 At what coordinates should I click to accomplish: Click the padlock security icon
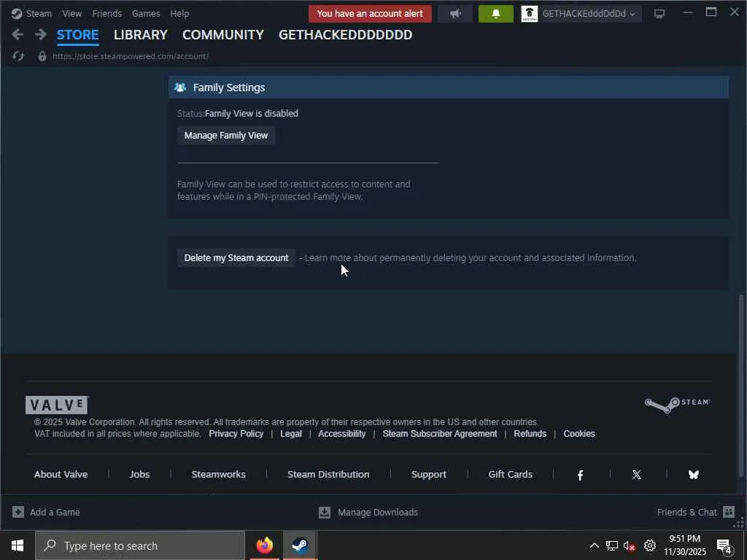coord(42,56)
